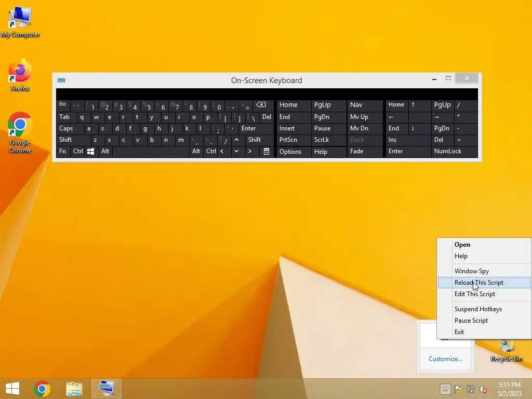The image size is (532, 399).
Task: Click On-Screen Keyboard taskbar icon
Action: pyautogui.click(x=106, y=389)
